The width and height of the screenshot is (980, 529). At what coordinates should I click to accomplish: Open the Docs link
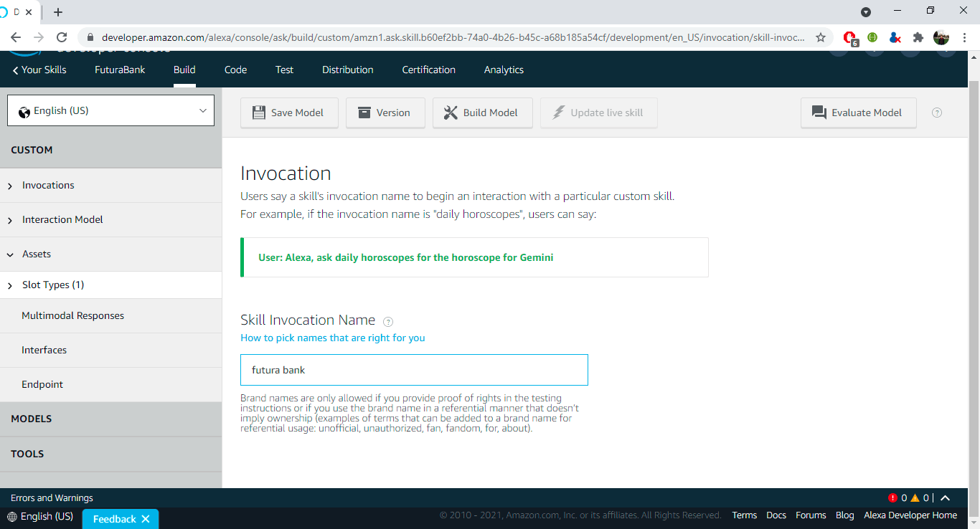tap(776, 515)
